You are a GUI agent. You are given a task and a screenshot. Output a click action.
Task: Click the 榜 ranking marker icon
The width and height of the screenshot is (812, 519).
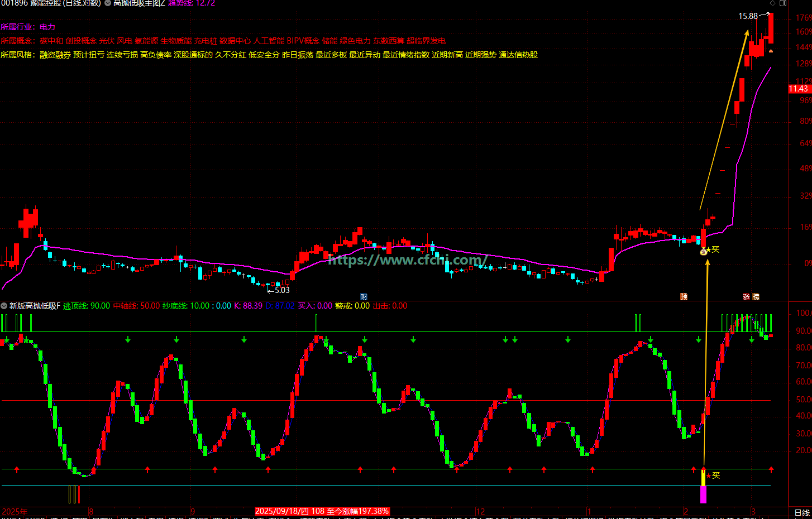[x=756, y=297]
